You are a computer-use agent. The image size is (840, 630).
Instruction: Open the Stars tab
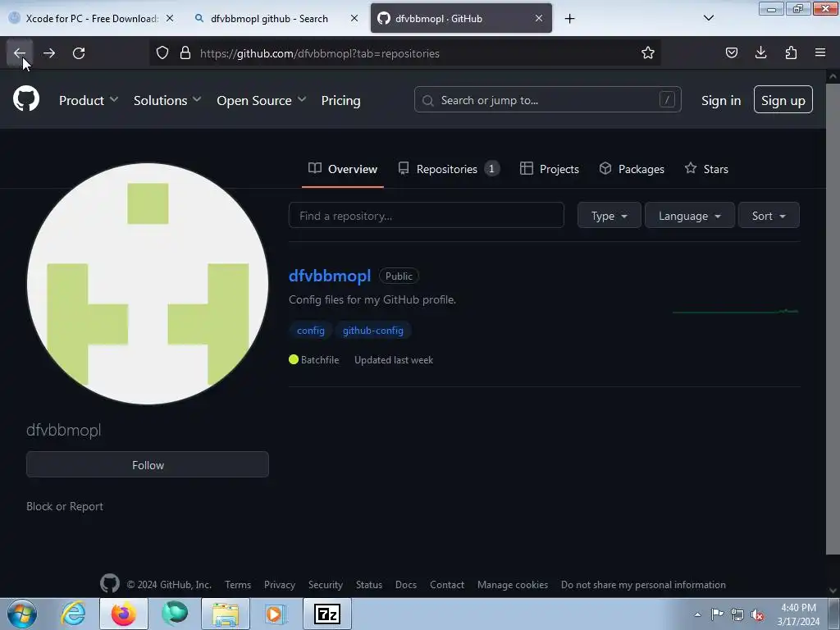tap(706, 169)
